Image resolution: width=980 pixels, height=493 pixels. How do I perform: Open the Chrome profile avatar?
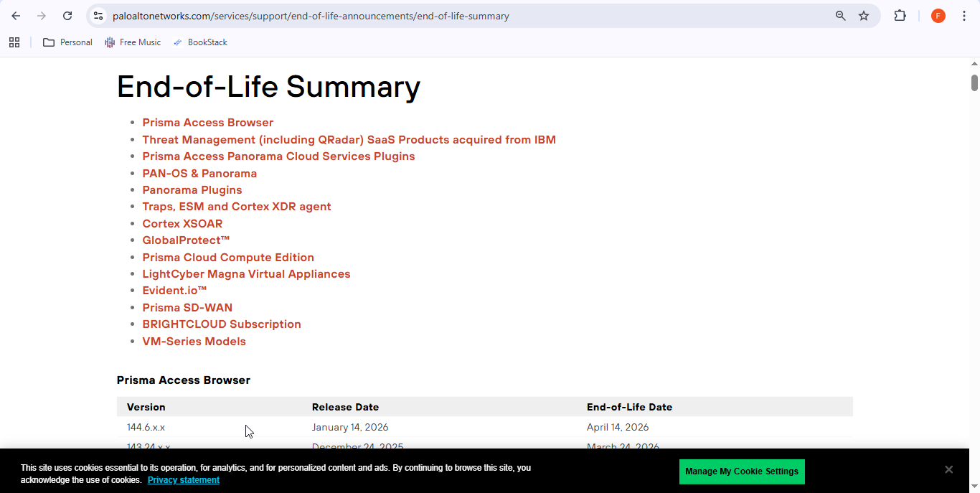(x=938, y=16)
